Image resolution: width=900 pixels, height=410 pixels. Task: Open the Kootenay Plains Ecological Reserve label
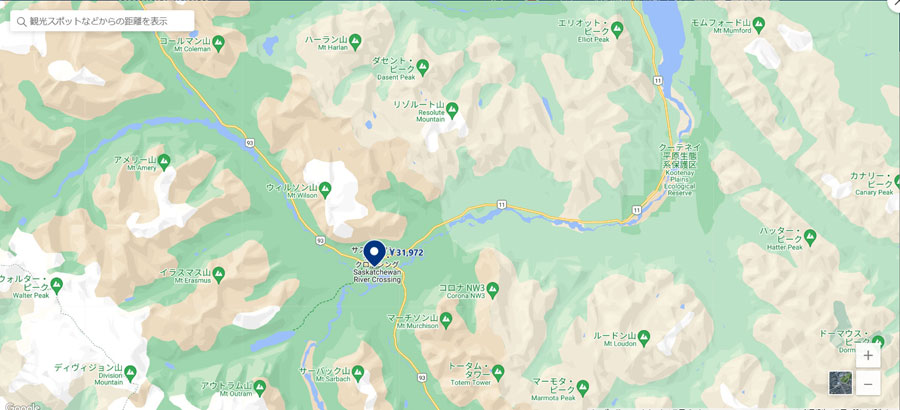click(680, 170)
